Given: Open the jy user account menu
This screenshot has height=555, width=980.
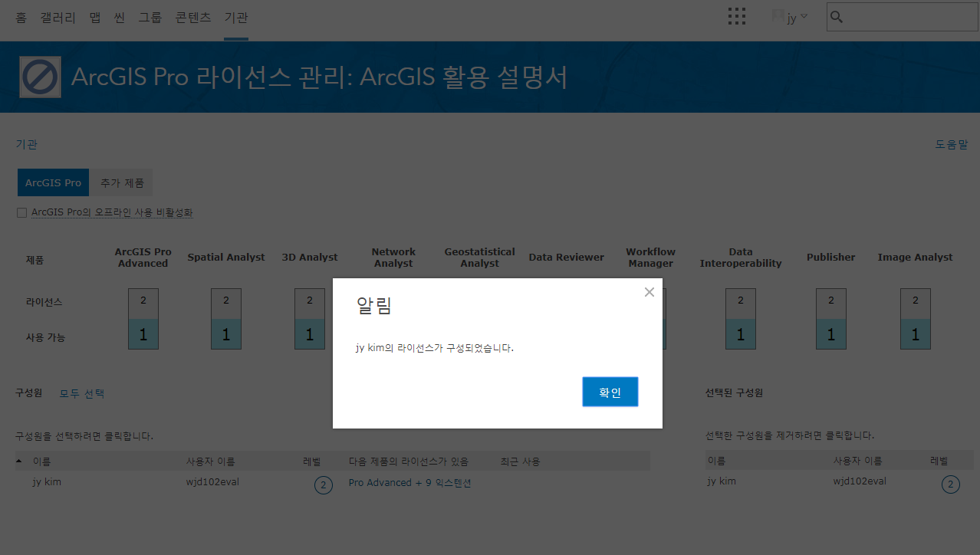Looking at the screenshot, I should [x=790, y=17].
